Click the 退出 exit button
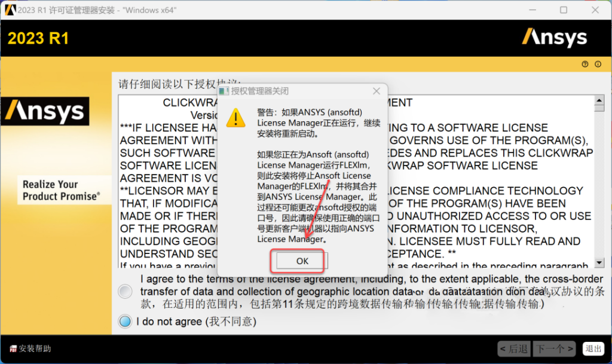 (593, 348)
